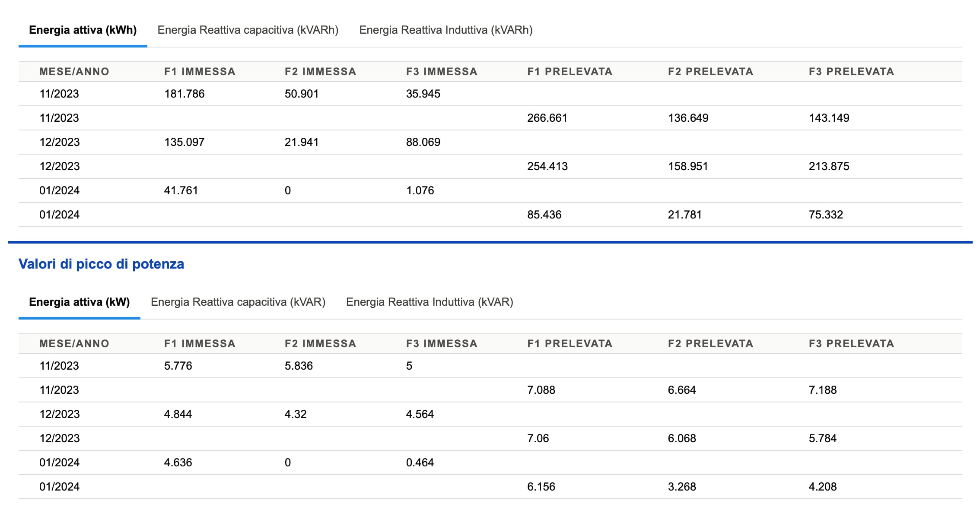Click the peak value 6.068
The image size is (980, 513).
click(682, 438)
